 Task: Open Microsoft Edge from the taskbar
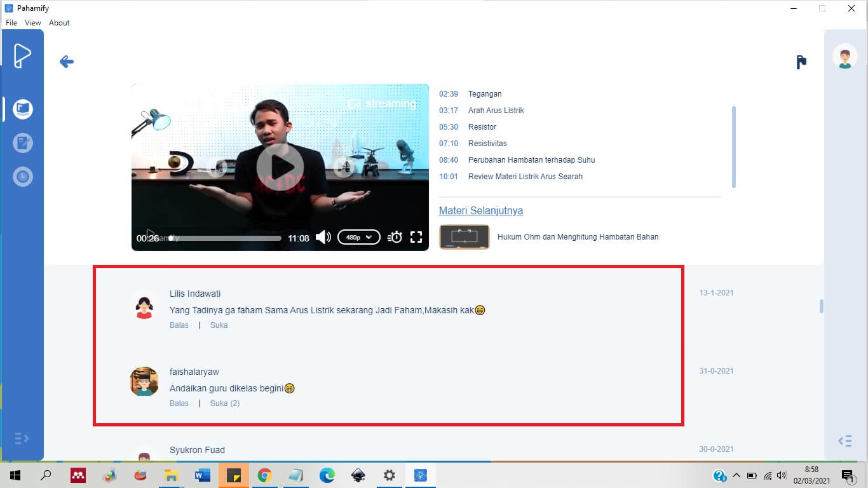[x=327, y=475]
